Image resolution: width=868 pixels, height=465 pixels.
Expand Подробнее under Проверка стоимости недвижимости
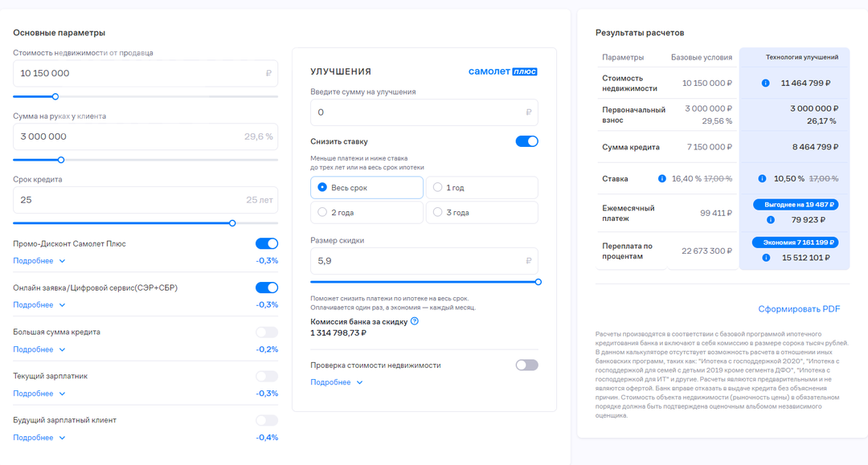click(337, 382)
